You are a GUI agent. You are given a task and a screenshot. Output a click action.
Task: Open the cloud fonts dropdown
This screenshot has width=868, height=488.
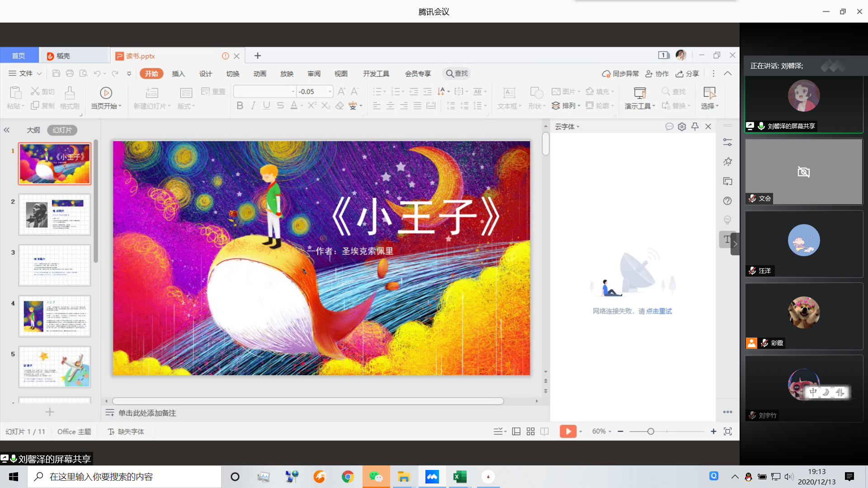click(567, 127)
